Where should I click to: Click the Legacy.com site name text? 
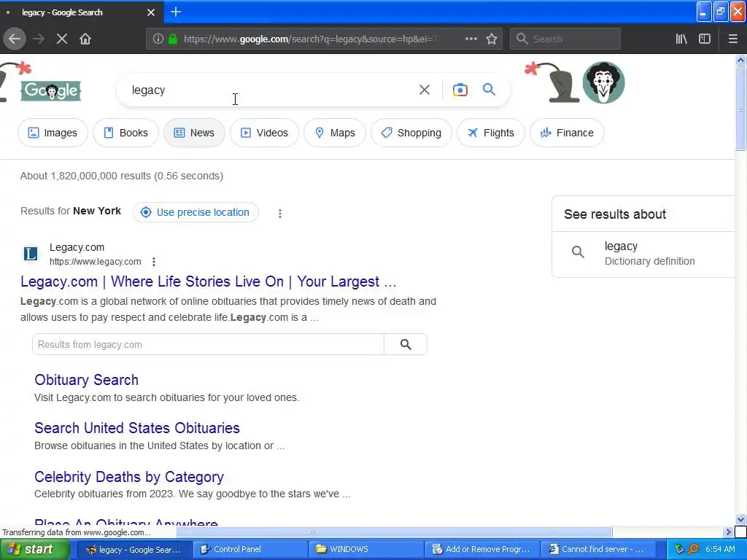coord(77,247)
